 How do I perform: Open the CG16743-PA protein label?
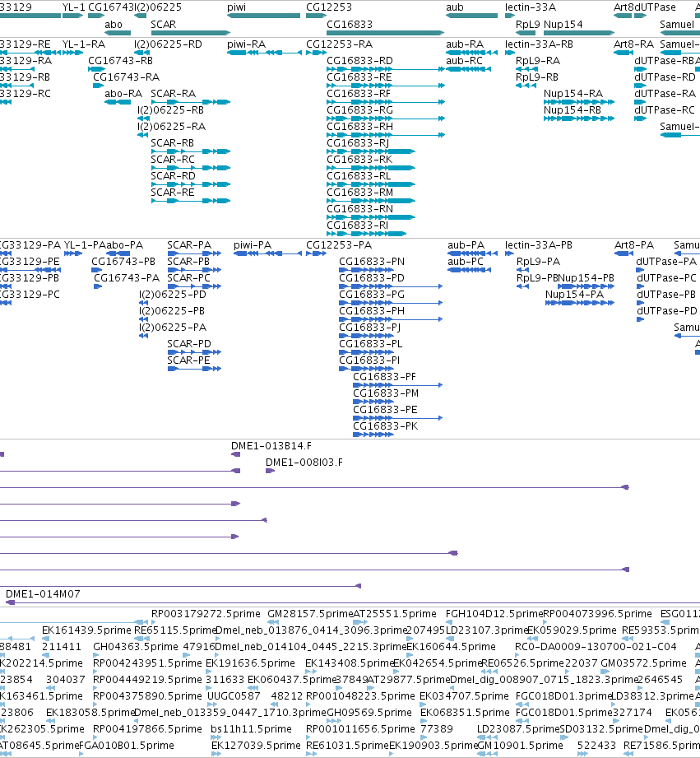click(127, 278)
